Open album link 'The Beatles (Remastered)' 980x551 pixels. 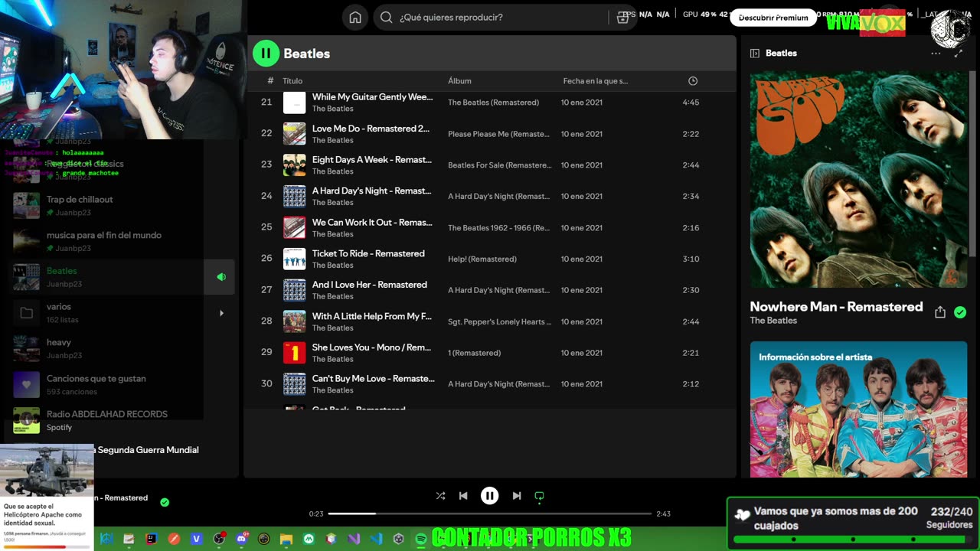[493, 103]
